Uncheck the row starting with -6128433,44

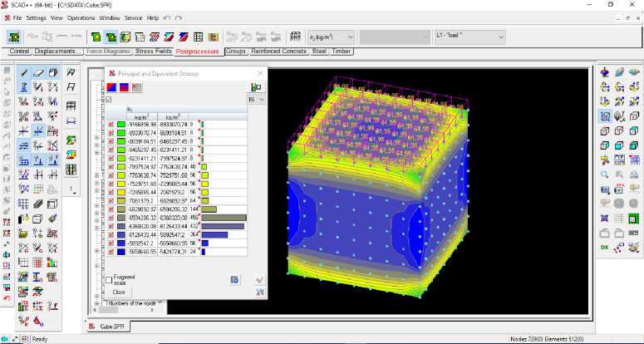pos(111,235)
